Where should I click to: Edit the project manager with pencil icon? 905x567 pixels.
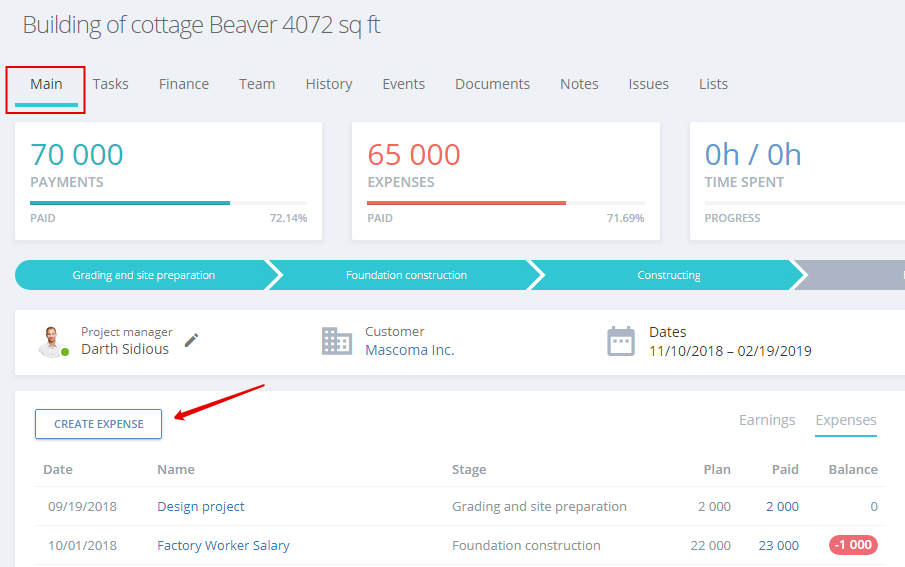192,340
